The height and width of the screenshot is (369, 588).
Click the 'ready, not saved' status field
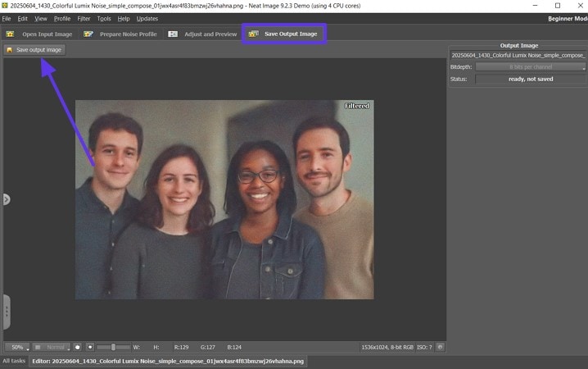coord(530,80)
